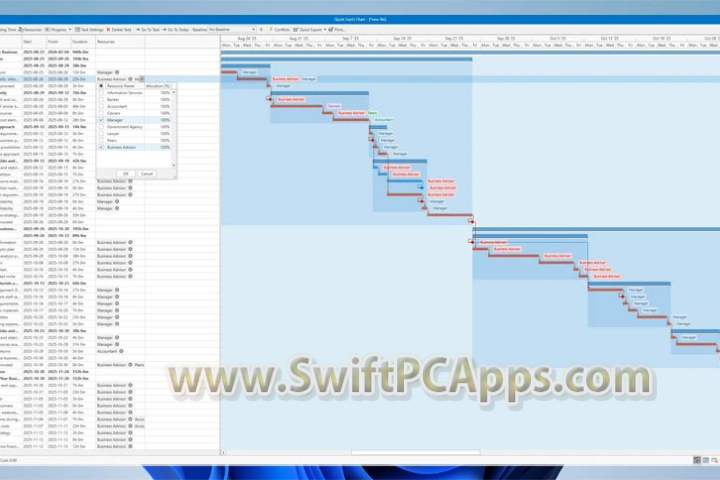Click resource settings icon next to Accountant
This screenshot has height=480, width=720.
[x=121, y=351]
